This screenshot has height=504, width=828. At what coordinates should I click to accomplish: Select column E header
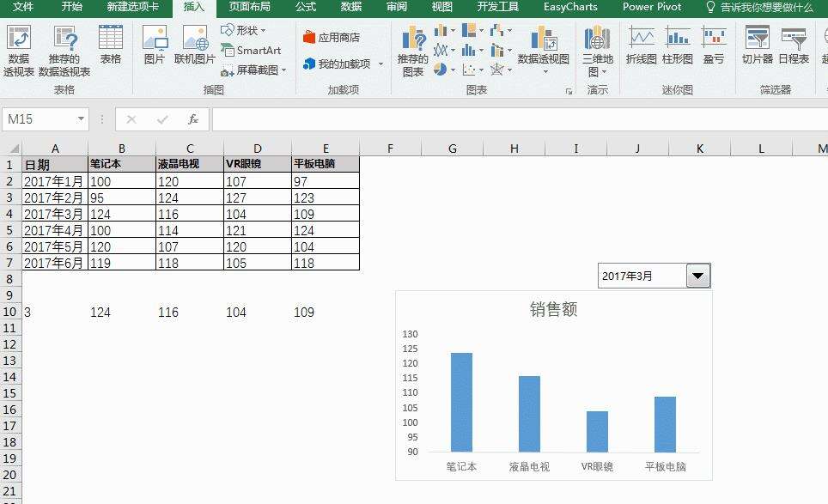[326, 149]
